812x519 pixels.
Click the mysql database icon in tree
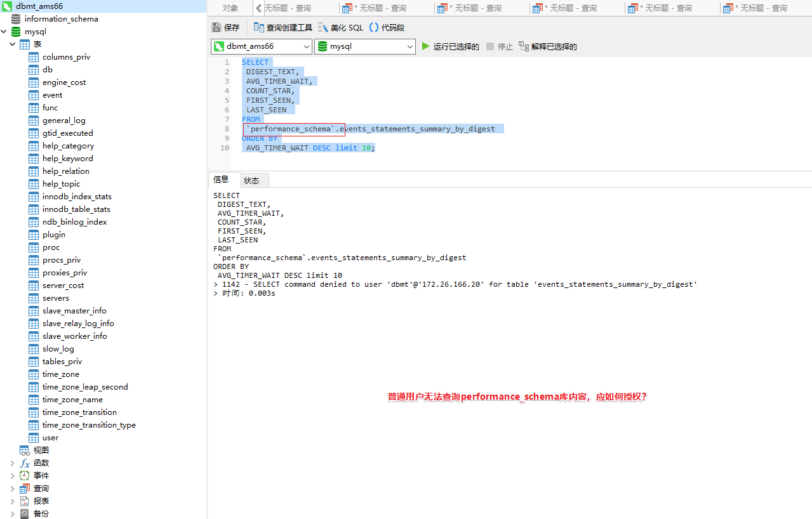16,32
